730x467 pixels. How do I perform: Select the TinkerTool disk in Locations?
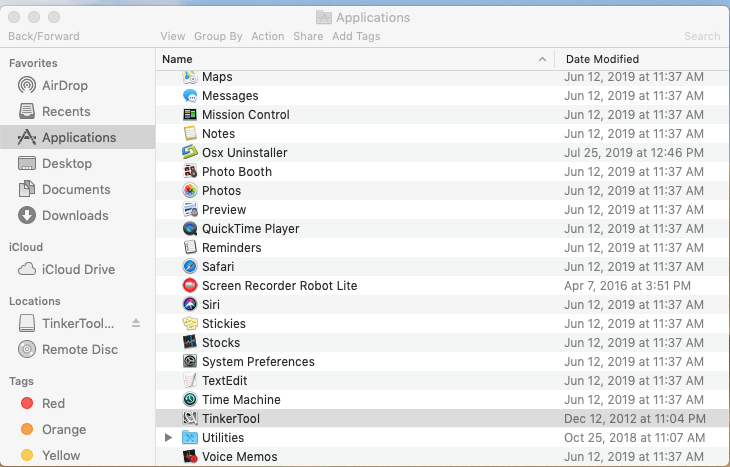(x=77, y=323)
